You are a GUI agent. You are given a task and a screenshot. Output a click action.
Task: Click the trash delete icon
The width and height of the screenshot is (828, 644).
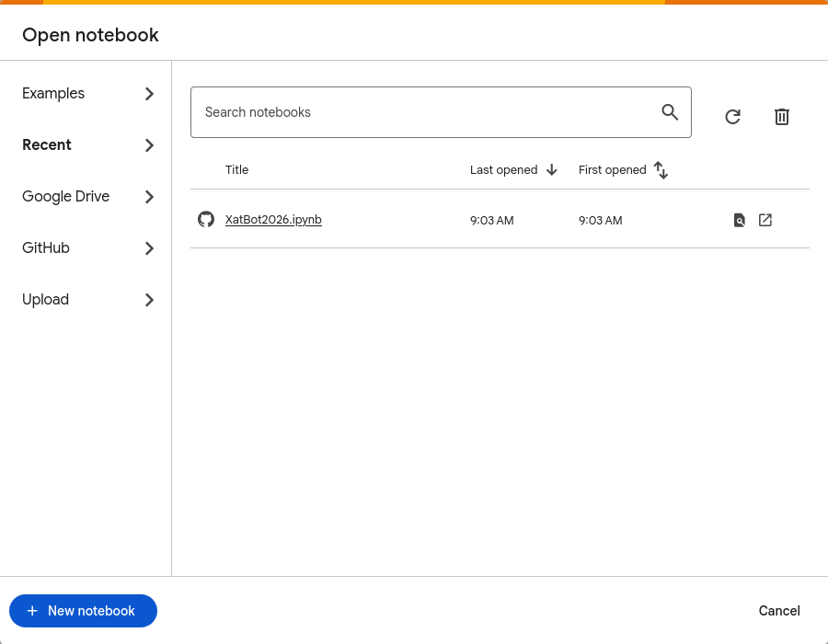782,117
